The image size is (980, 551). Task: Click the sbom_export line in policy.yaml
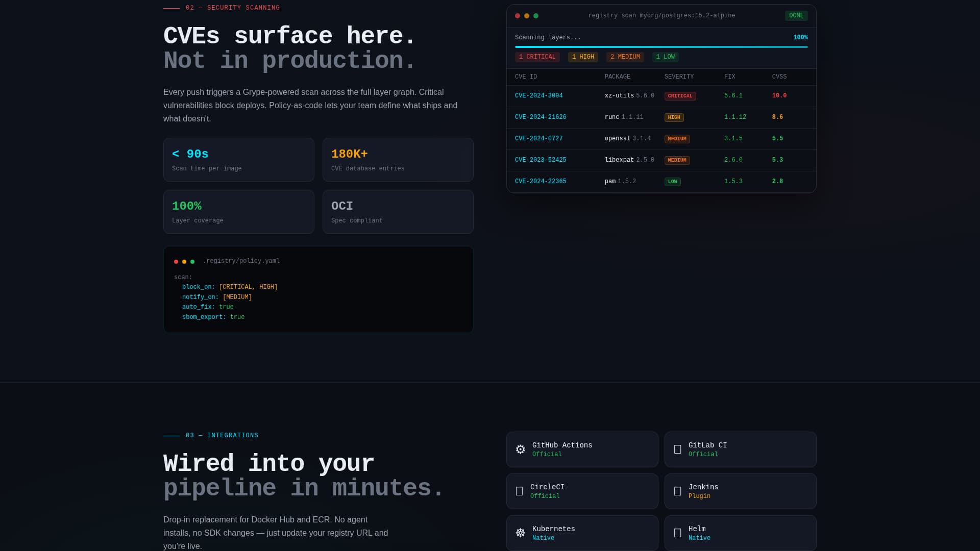pos(213,317)
